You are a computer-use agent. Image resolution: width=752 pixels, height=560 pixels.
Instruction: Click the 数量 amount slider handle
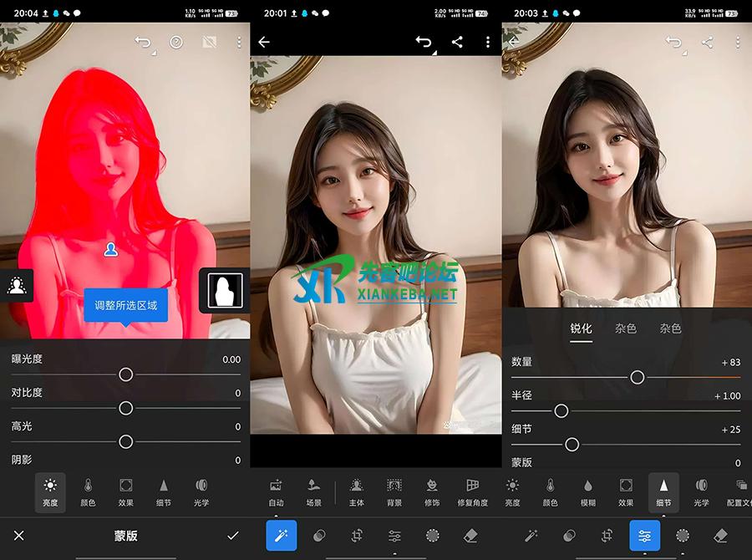tap(637, 378)
